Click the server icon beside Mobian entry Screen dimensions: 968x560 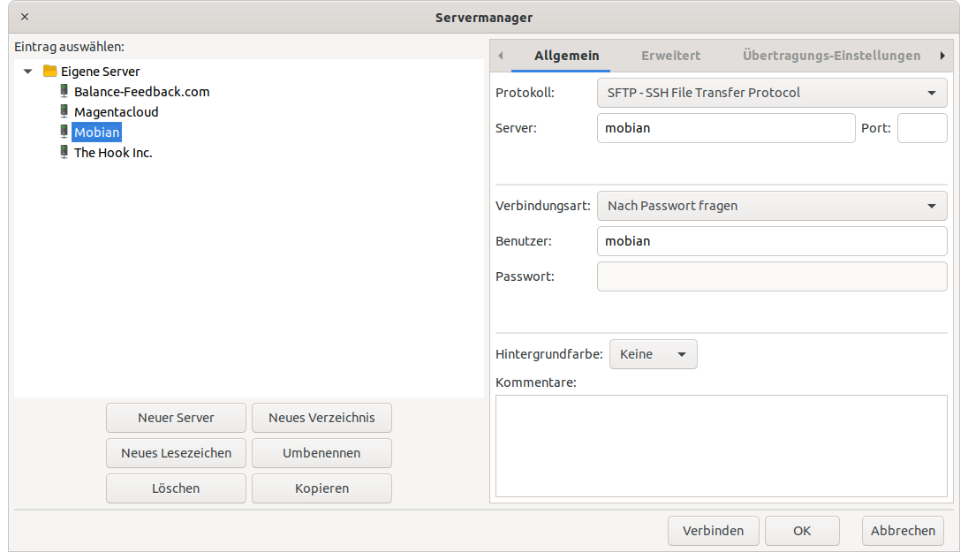(64, 132)
